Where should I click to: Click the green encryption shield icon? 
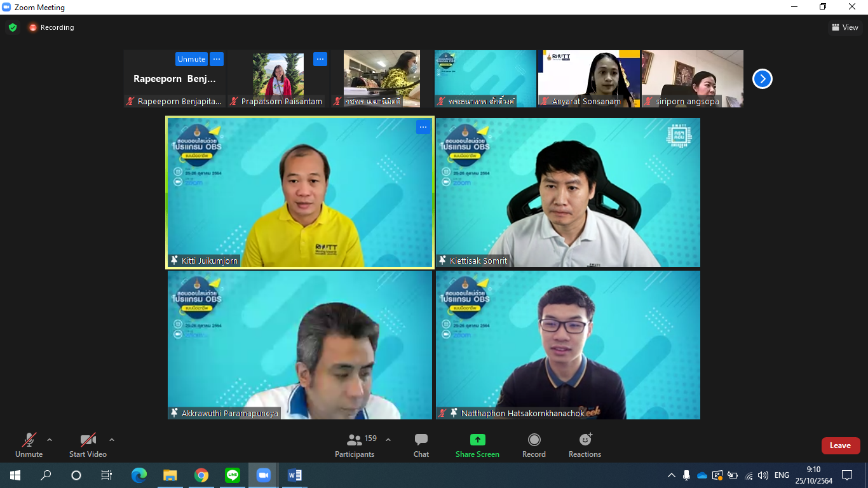pos(13,27)
